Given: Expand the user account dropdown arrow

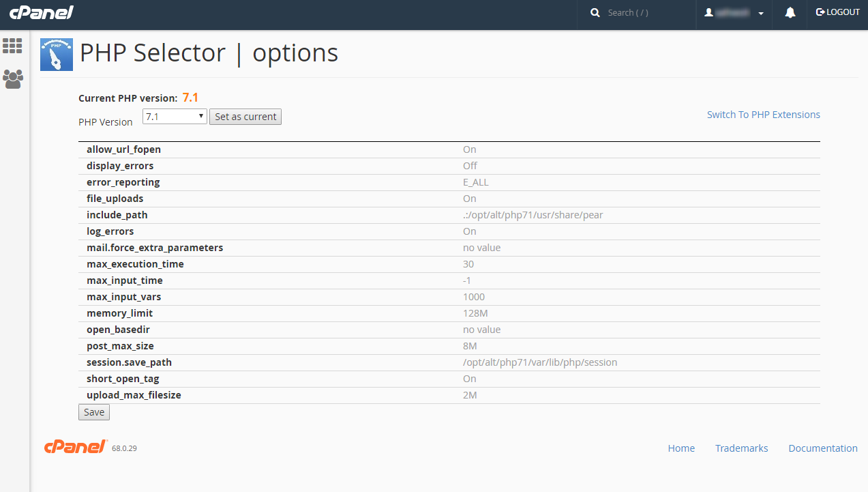Looking at the screenshot, I should [x=761, y=13].
